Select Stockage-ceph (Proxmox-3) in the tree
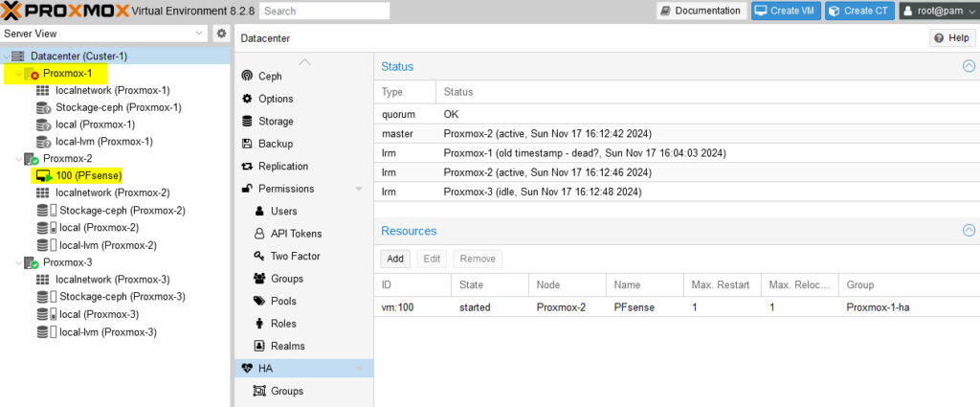 (122, 297)
